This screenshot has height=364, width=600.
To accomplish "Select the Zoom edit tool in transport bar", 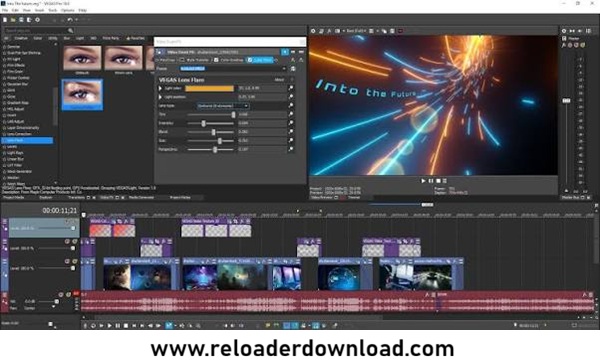I will (x=198, y=326).
